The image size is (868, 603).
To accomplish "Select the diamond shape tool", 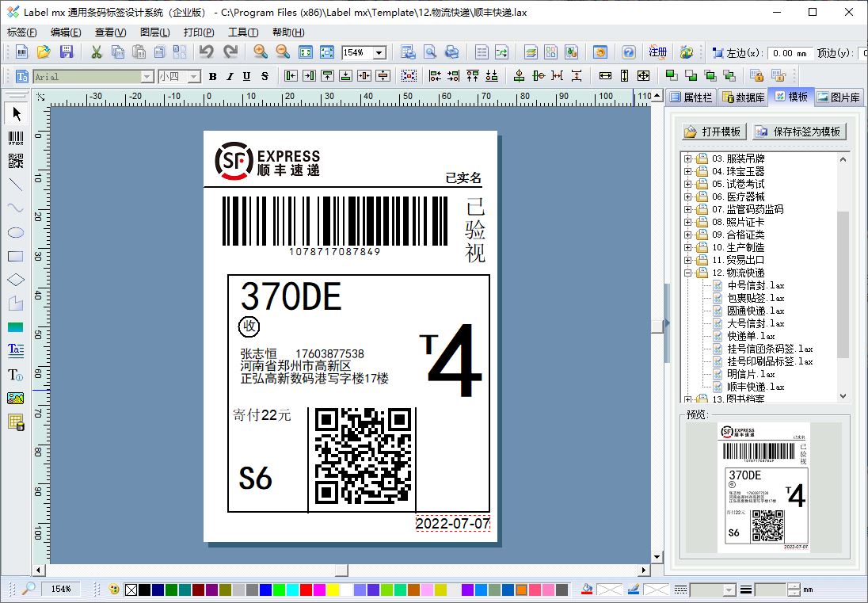I will 16,280.
